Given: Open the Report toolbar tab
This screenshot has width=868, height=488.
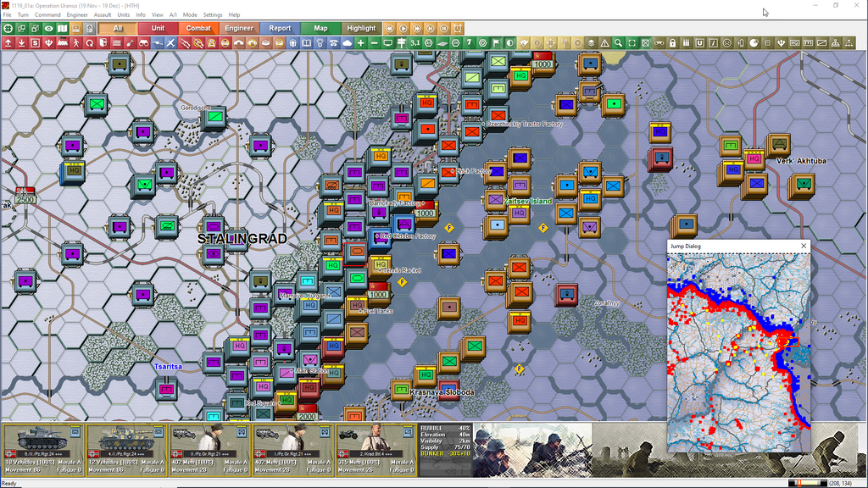Looking at the screenshot, I should 280,28.
